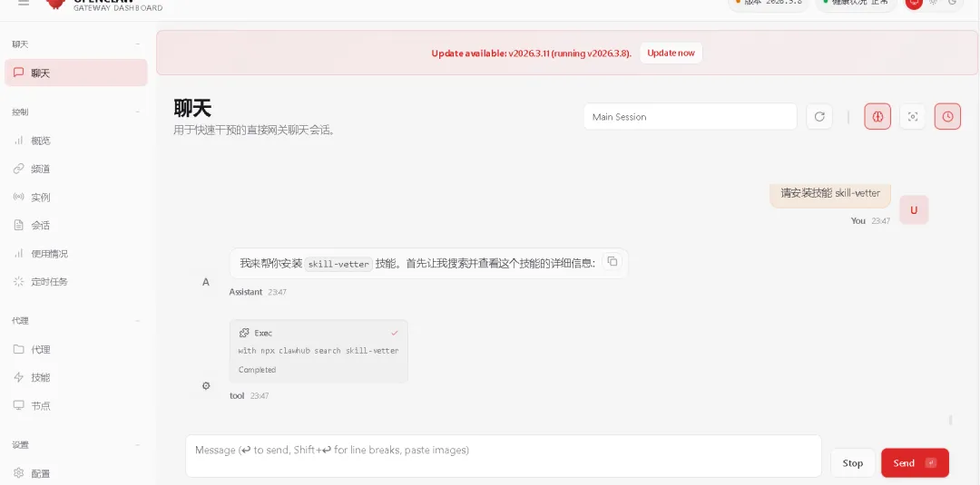Viewport: 980px width, 485px height.
Task: Click the tool 23:47 label
Action: click(x=250, y=396)
